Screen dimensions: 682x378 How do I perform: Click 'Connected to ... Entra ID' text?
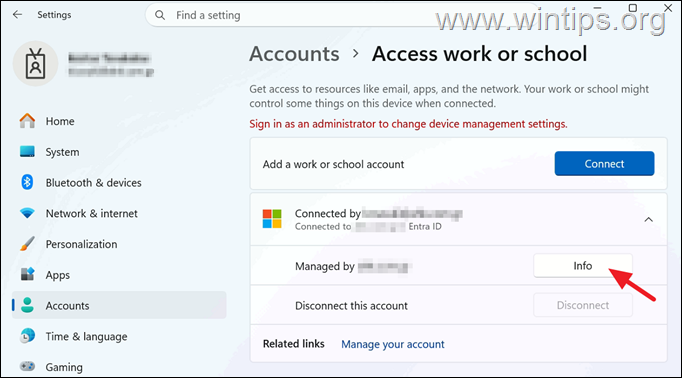click(368, 226)
